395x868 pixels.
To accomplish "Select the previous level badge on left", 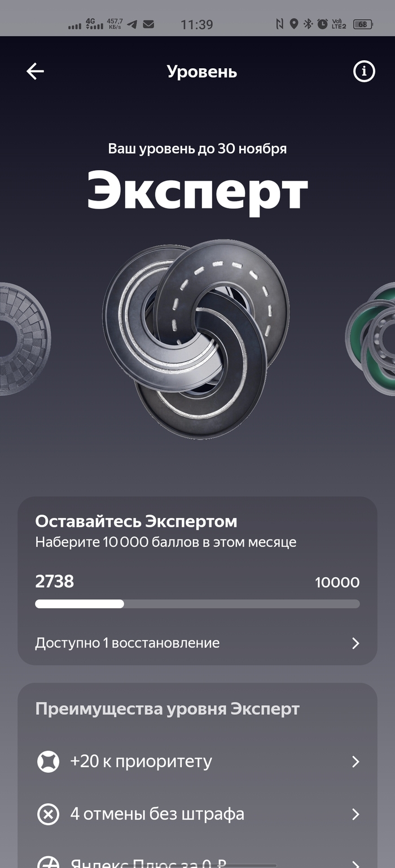I will 25,339.
